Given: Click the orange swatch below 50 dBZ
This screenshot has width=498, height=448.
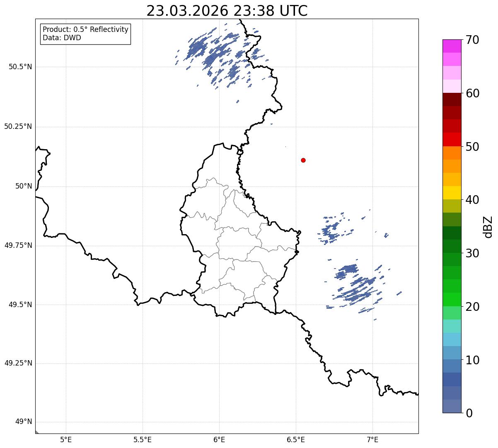Looking at the screenshot, I should tap(452, 153).
